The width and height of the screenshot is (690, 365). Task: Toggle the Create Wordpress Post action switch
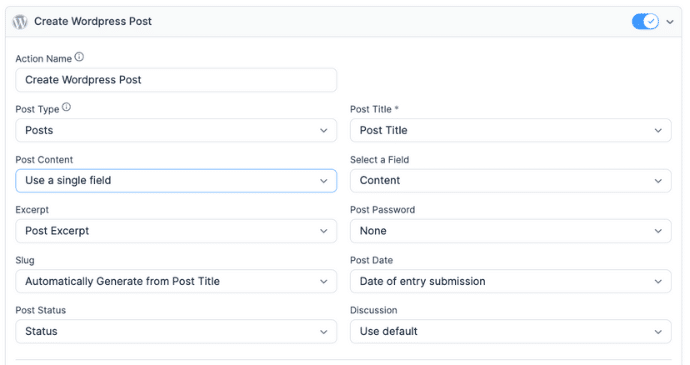point(645,21)
